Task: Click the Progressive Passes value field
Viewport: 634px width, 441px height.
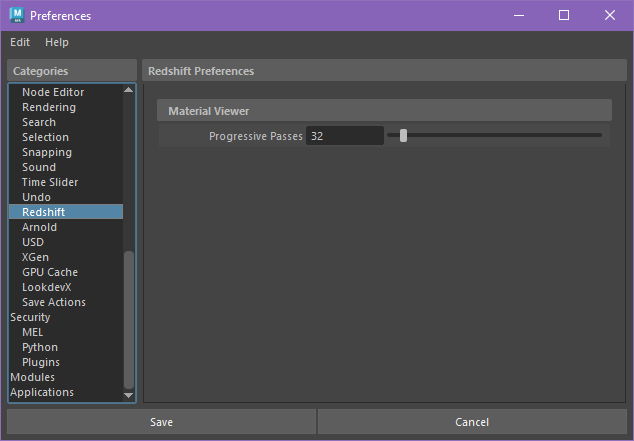Action: [x=344, y=136]
